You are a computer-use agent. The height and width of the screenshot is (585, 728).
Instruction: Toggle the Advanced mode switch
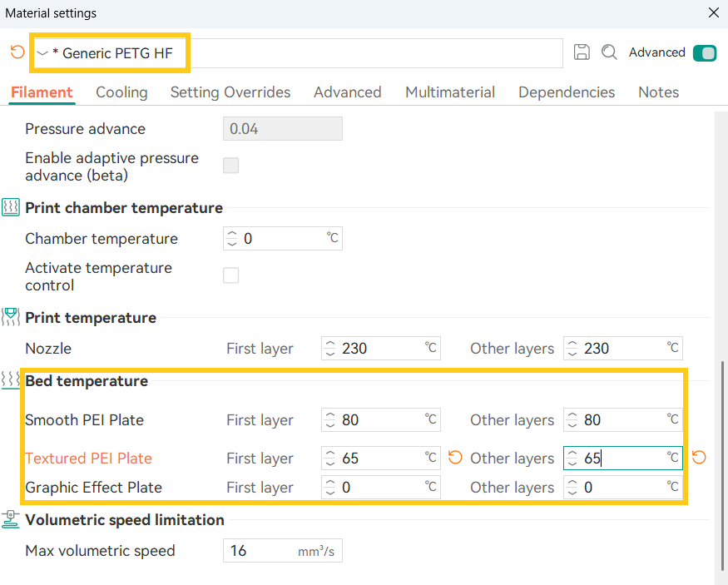coord(705,53)
